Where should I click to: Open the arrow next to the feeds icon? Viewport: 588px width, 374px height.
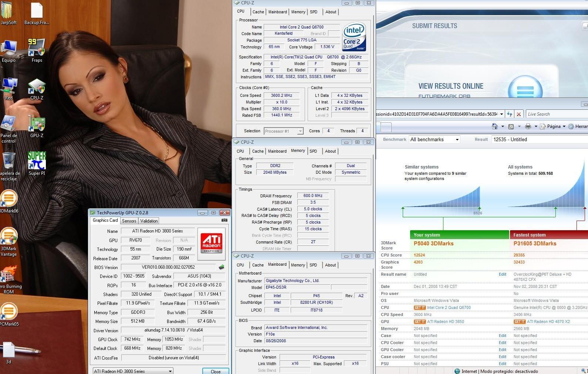point(519,126)
